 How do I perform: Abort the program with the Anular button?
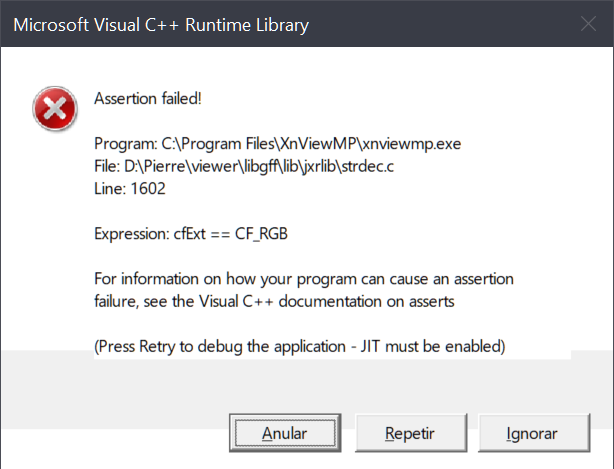point(285,433)
